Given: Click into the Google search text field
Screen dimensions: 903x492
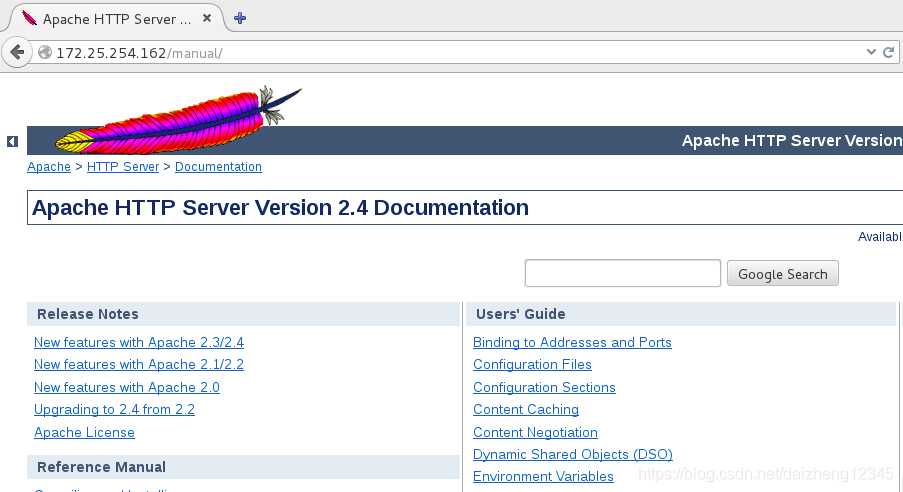Looking at the screenshot, I should click(x=623, y=273).
